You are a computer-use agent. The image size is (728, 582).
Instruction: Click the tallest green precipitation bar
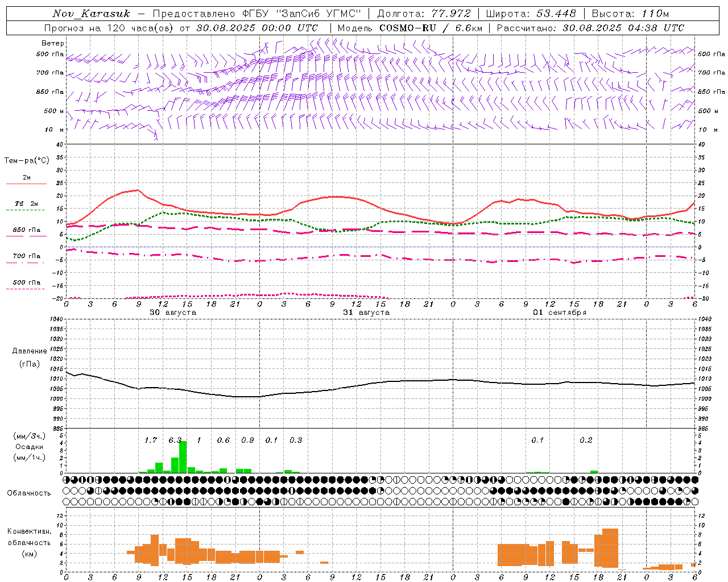point(183,457)
